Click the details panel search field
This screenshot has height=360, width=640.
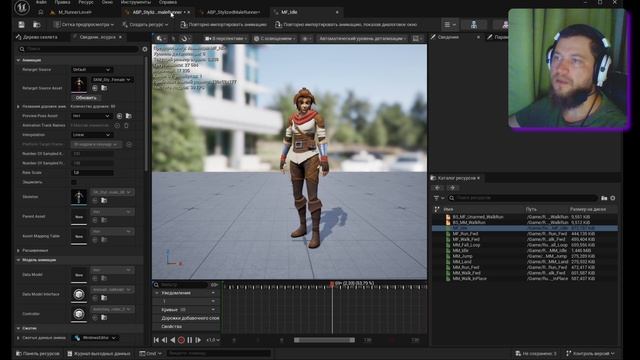click(x=80, y=49)
